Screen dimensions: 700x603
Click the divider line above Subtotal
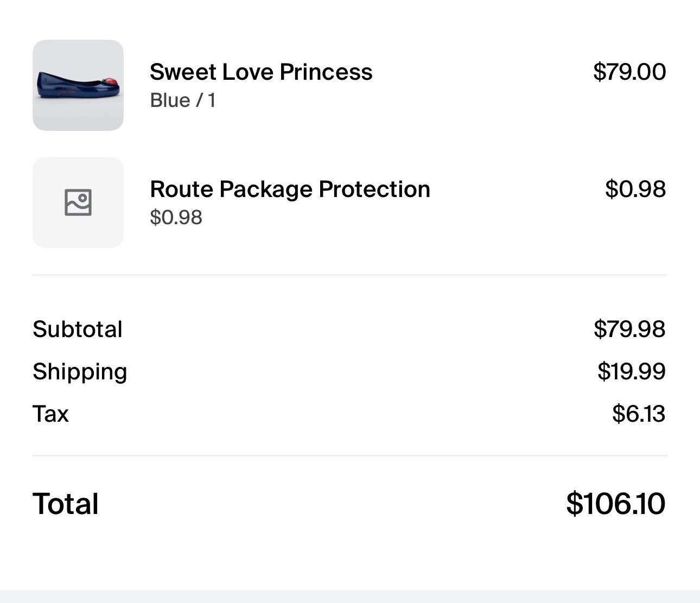click(x=350, y=275)
